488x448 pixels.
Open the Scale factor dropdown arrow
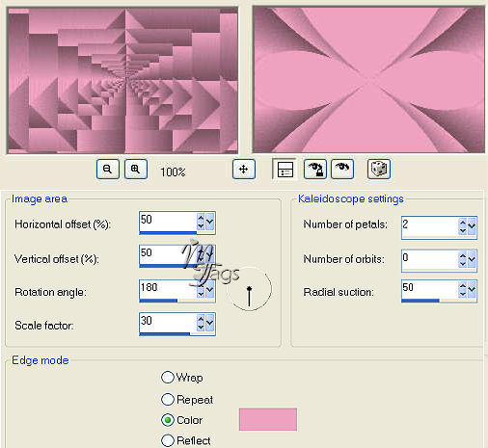click(x=210, y=322)
